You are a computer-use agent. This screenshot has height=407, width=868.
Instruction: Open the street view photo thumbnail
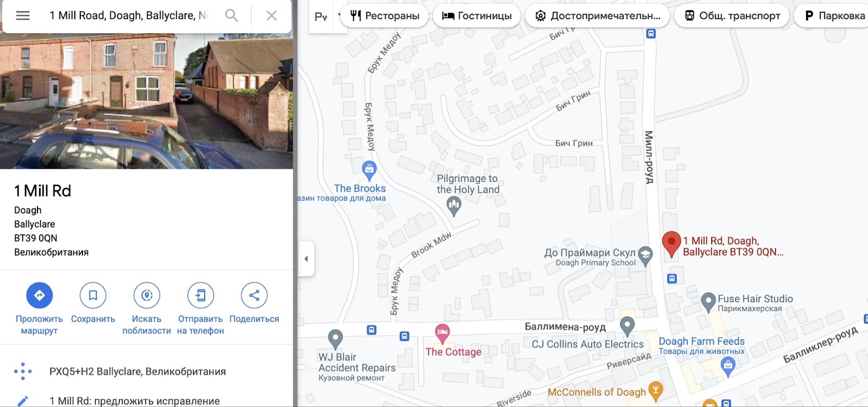[x=146, y=101]
